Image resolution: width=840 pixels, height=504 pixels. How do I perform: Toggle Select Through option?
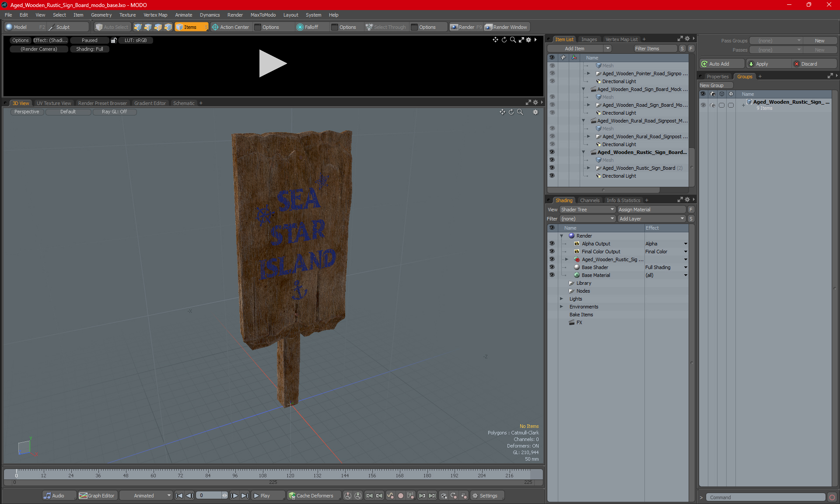click(386, 27)
